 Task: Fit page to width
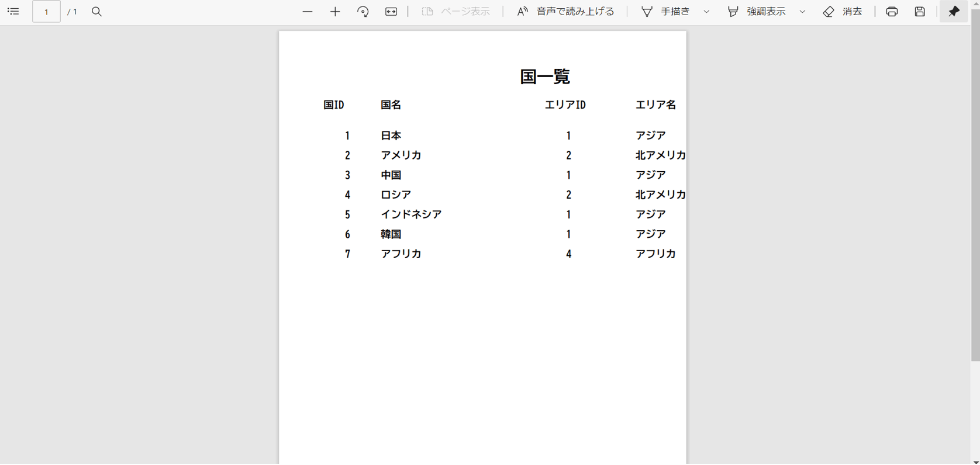pyautogui.click(x=391, y=12)
